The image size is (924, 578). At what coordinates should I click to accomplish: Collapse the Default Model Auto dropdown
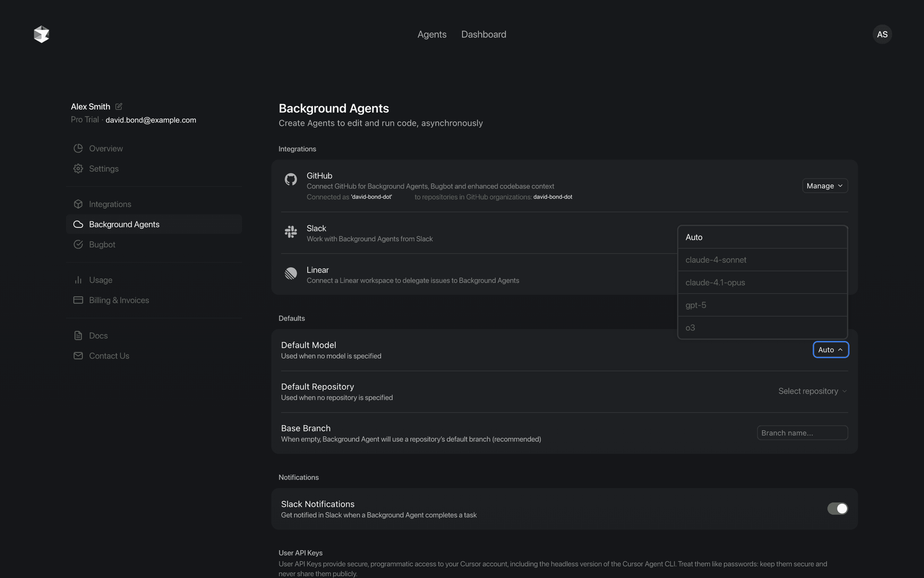(x=831, y=350)
